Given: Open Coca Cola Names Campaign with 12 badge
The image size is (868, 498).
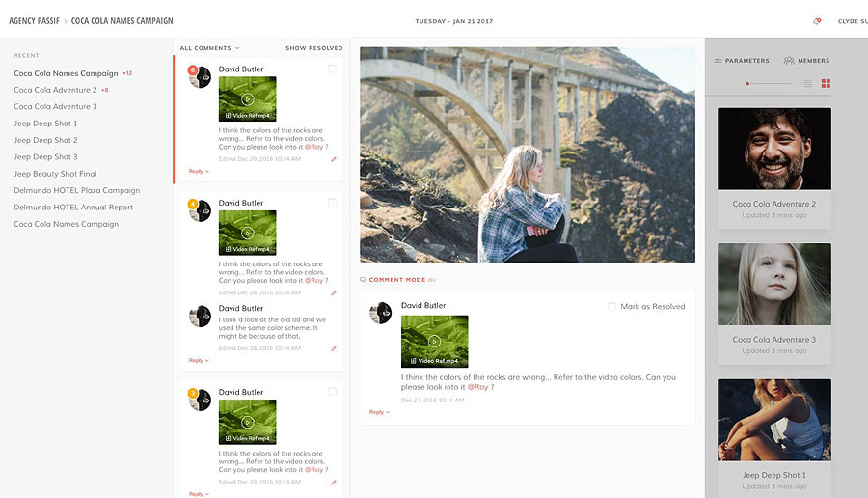Looking at the screenshot, I should click(x=66, y=73).
